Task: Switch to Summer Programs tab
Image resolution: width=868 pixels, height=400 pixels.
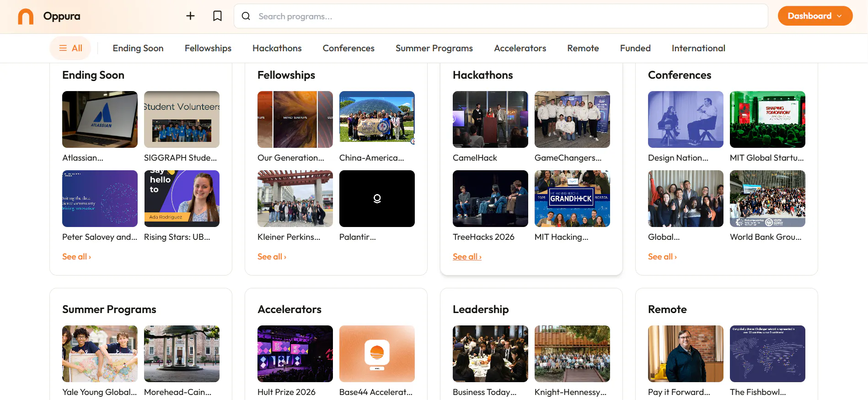Action: (434, 48)
